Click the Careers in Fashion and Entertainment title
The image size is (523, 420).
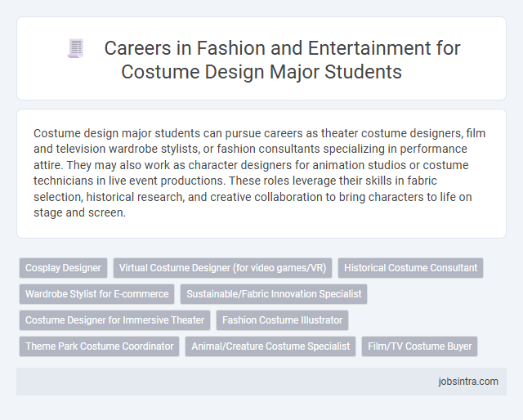[x=282, y=60]
